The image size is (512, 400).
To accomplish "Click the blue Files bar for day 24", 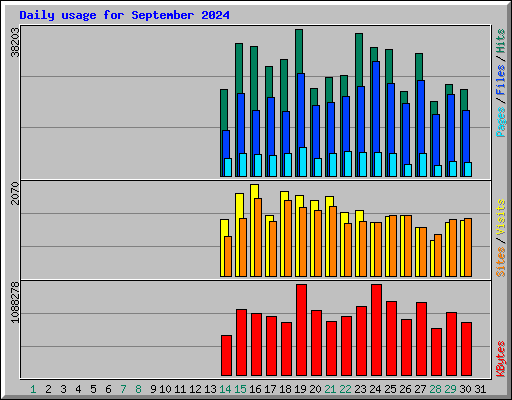I will pos(376,107).
